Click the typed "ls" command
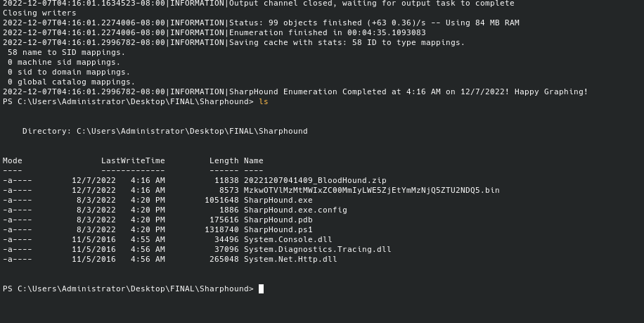The image size is (644, 323). point(264,101)
